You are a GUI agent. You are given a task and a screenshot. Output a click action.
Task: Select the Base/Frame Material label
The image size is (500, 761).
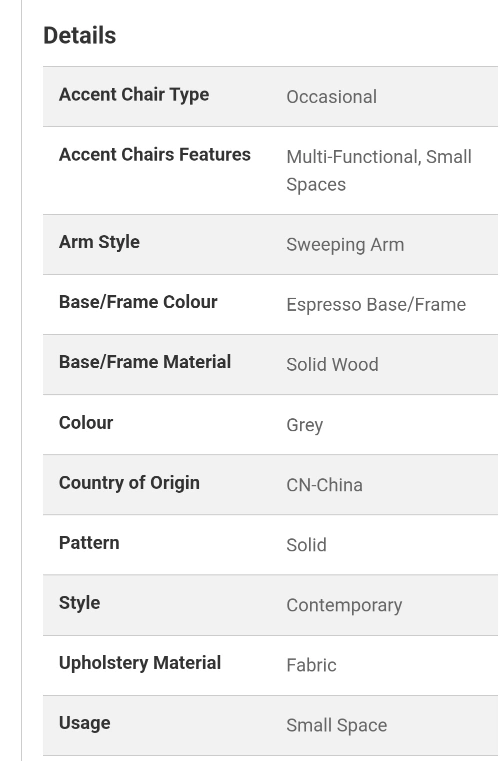coord(145,362)
